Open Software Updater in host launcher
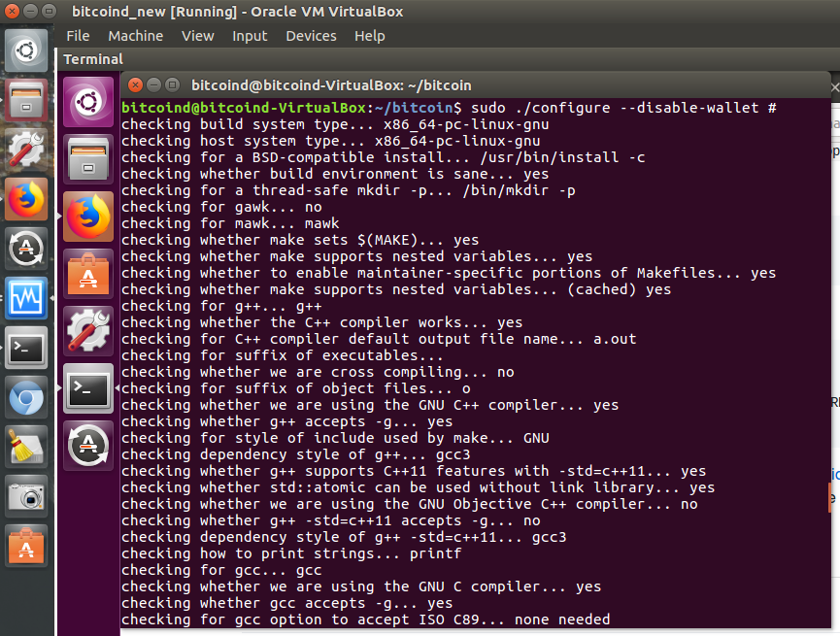 point(26,249)
